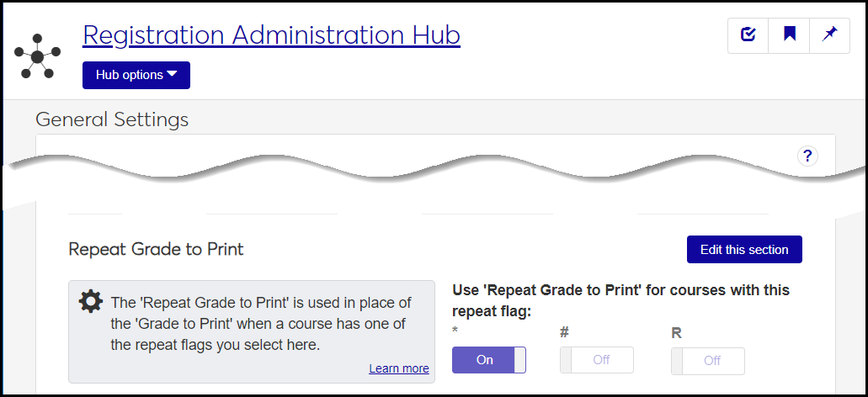Viewport: 868px width, 397px height.
Task: Enable the R repeat flag toggle
Action: tap(708, 360)
